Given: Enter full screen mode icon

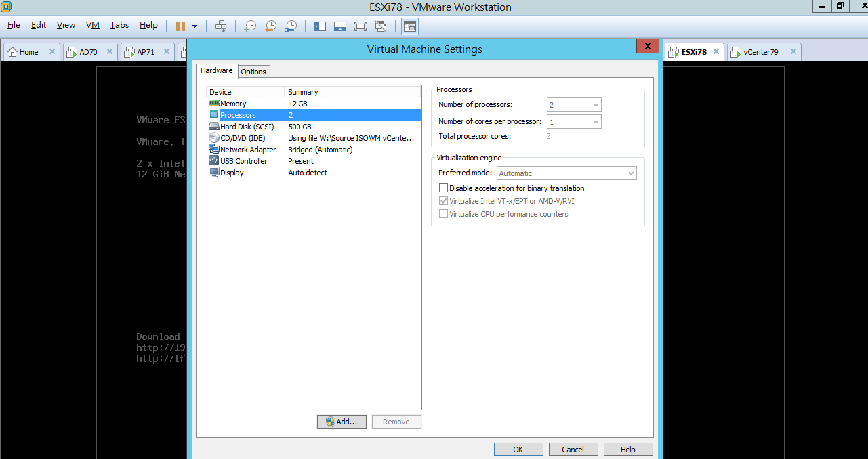Looking at the screenshot, I should 360,26.
